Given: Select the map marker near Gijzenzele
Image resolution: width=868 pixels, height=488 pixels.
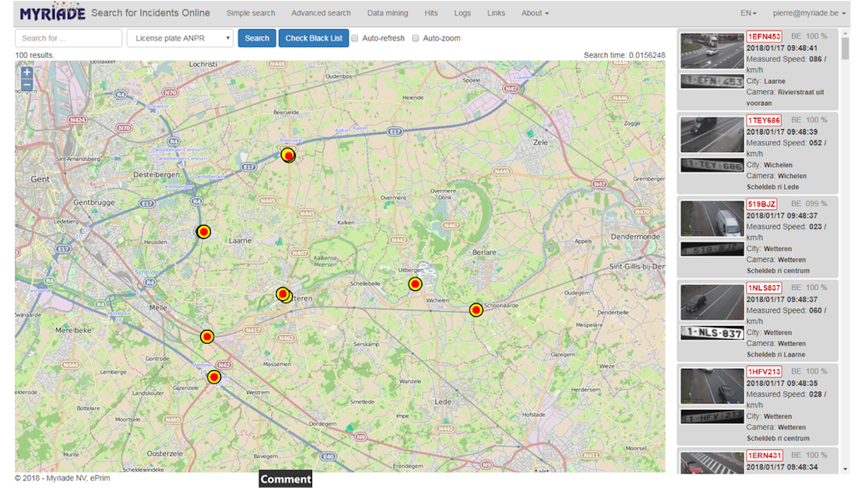Looking at the screenshot, I should [214, 377].
